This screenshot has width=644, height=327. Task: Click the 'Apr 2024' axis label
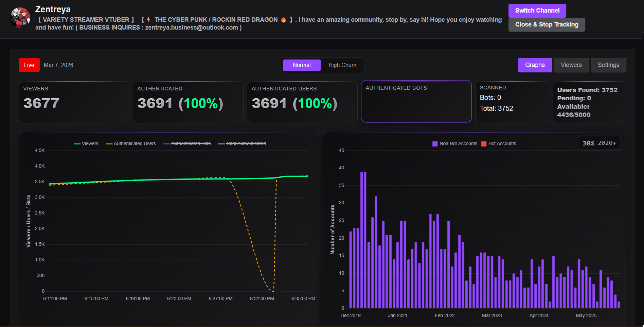(539, 315)
